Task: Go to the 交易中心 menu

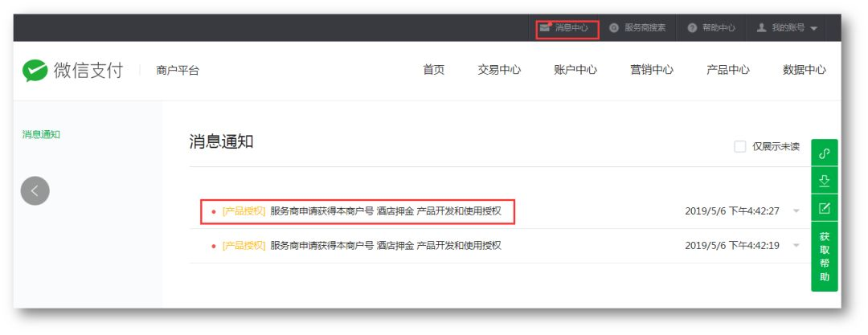Action: click(x=499, y=71)
